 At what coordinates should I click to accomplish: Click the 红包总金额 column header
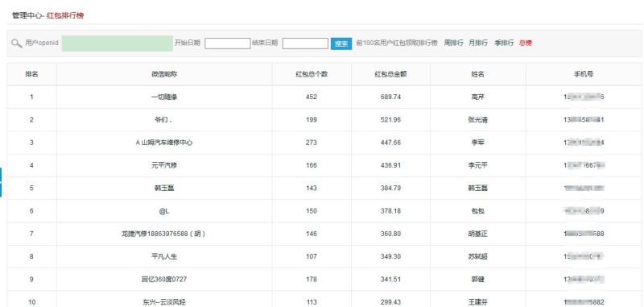click(x=390, y=74)
